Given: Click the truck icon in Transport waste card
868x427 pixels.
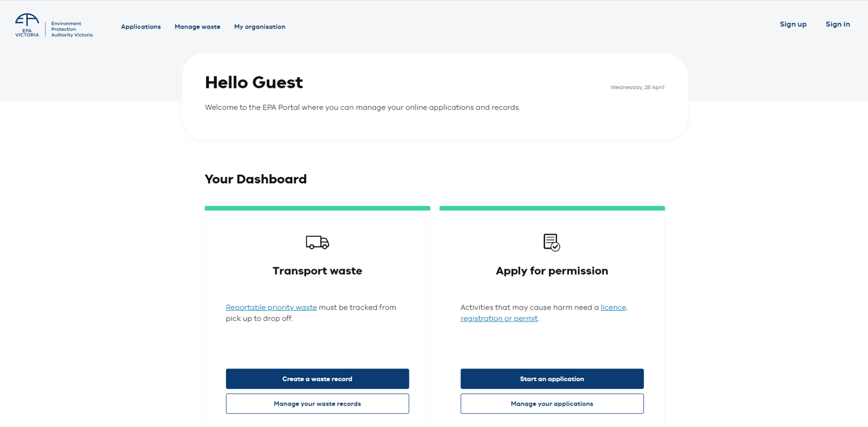Looking at the screenshot, I should pyautogui.click(x=317, y=242).
